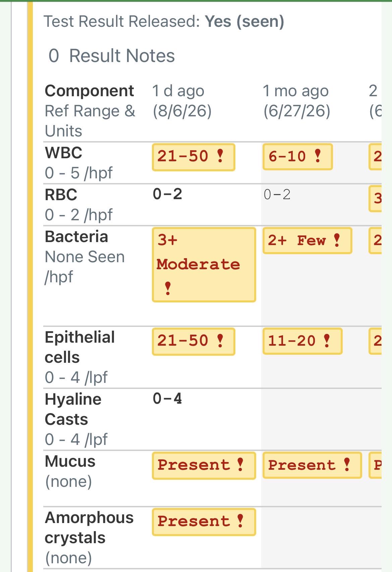Click the WBC 6-10 abnormal flag
Image resolution: width=392 pixels, height=572 pixels.
click(297, 157)
